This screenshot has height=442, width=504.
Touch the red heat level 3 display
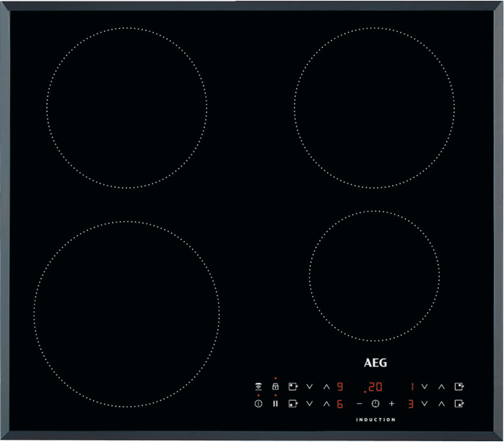pos(410,404)
